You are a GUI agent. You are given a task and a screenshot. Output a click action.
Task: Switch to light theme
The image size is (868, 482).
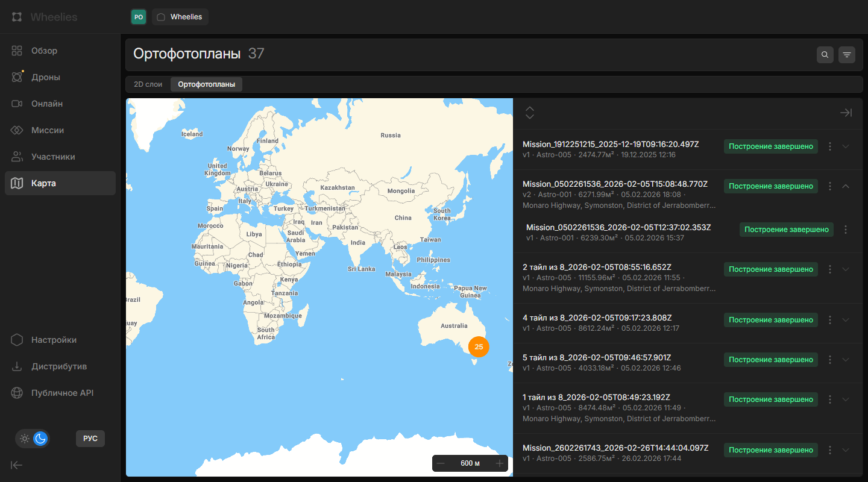coord(25,439)
